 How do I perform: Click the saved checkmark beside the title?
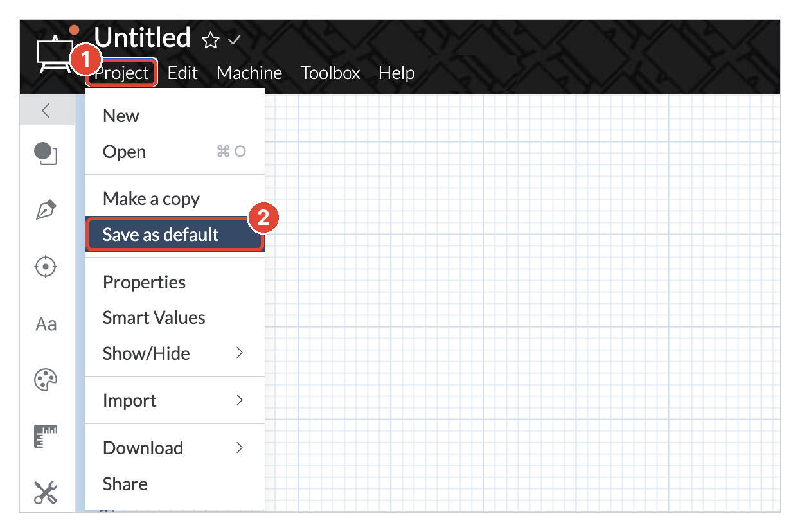[234, 40]
